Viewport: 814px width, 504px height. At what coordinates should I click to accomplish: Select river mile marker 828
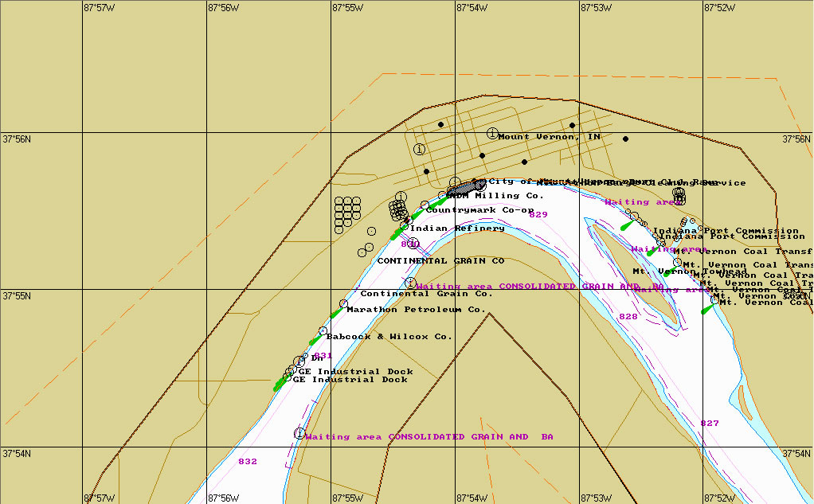pos(628,317)
